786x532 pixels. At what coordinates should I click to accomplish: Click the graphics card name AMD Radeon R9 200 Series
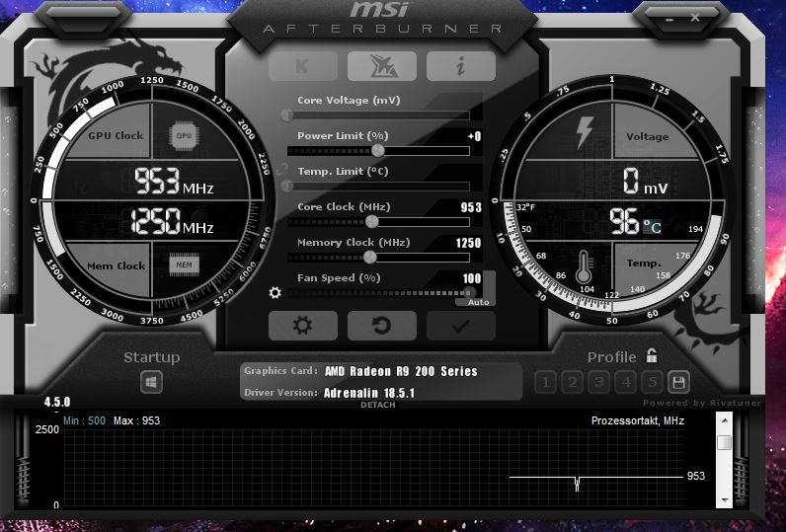coord(401,371)
